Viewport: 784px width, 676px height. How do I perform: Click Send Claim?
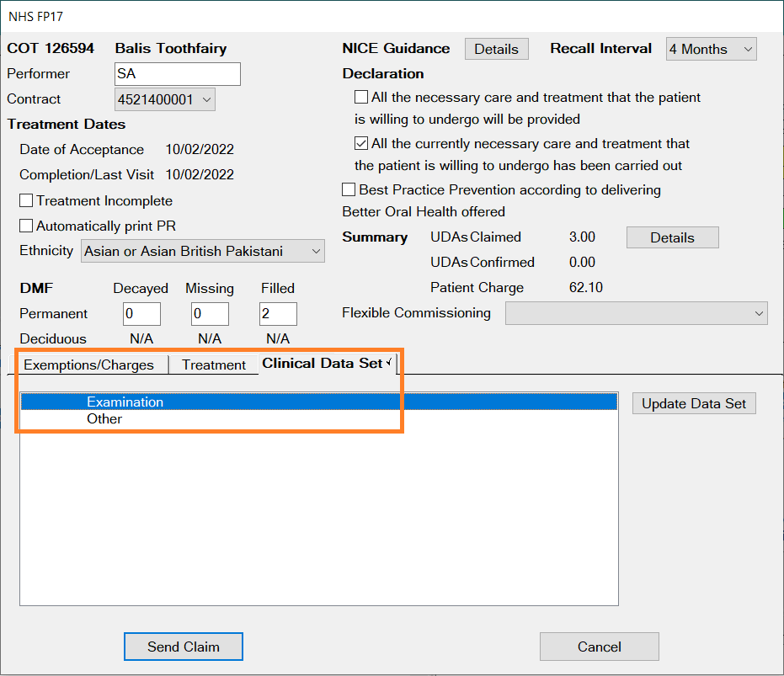183,647
